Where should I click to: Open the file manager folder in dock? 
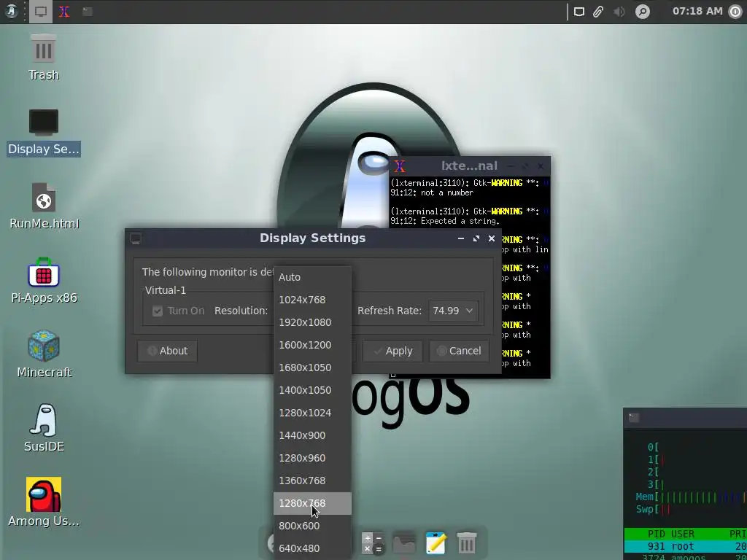tap(403, 542)
